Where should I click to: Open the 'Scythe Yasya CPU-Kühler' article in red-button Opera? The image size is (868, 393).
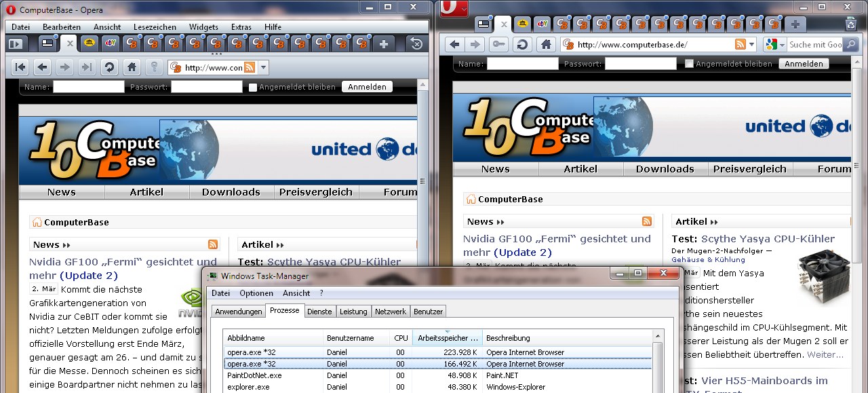(x=768, y=239)
